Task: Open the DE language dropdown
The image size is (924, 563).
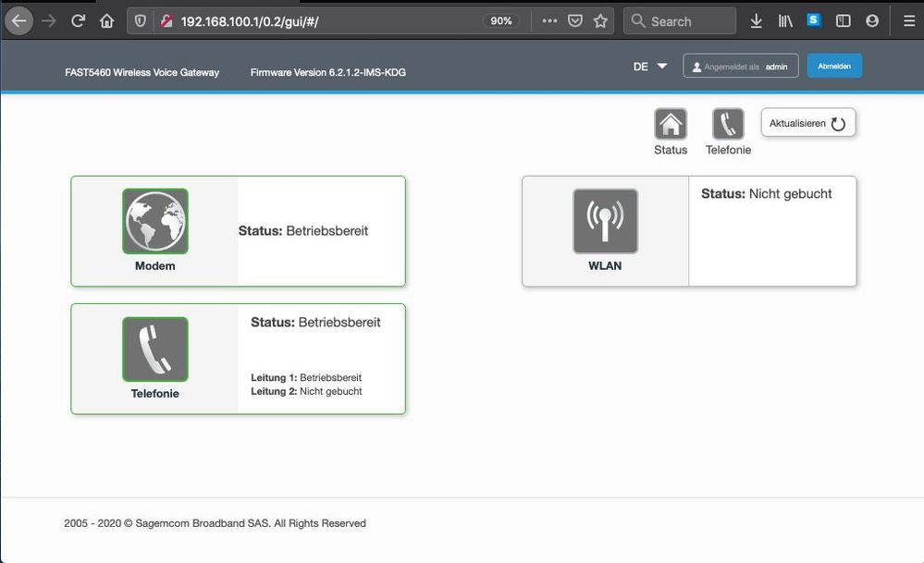Action: point(650,67)
